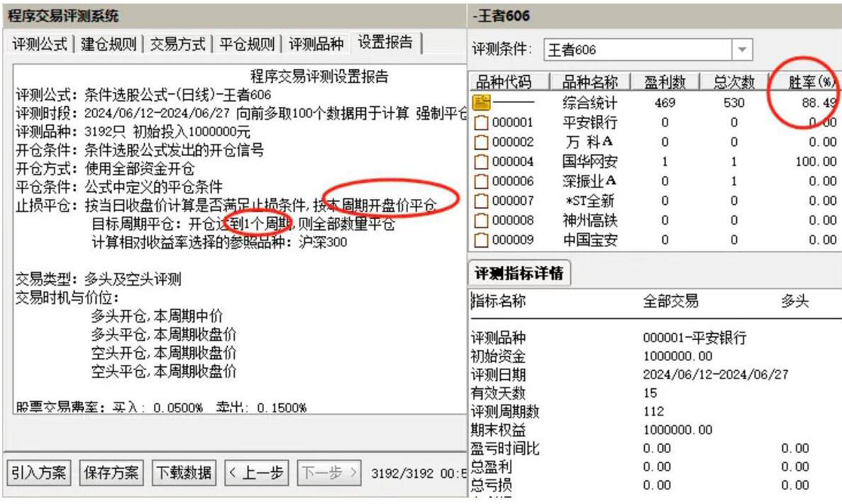Viewport: 842px width, 504px height.
Task: Click the 交易类型: 多头及空头评测 line
Action: pos(99,279)
